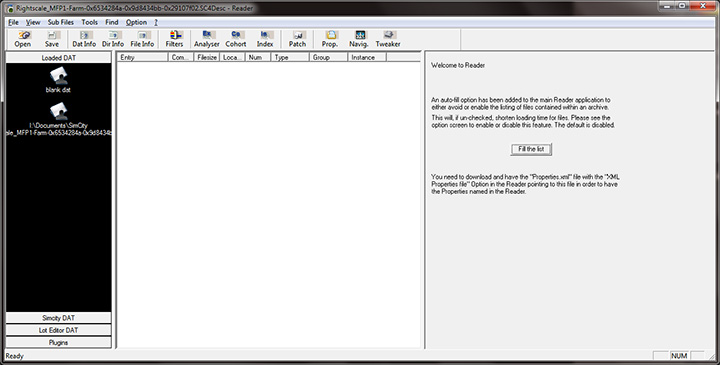Open Dat Info from toolbar
This screenshot has height=365, width=720.
click(x=84, y=39)
